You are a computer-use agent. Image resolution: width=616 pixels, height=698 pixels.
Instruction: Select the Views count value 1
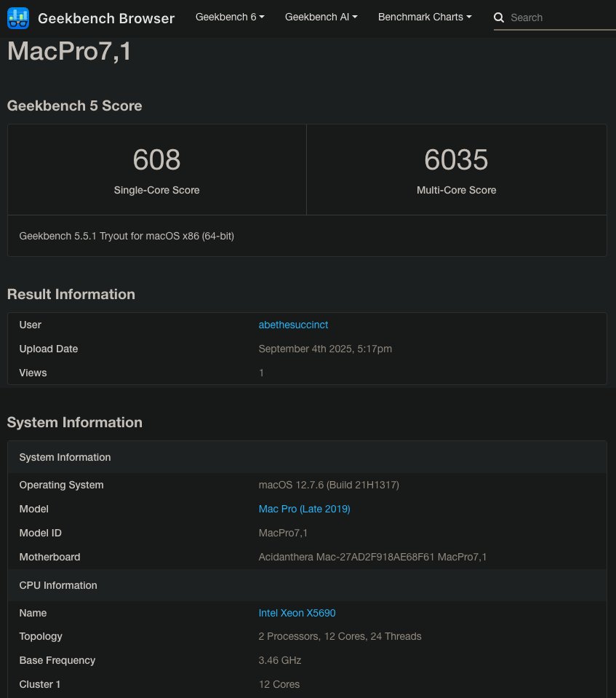pos(261,373)
